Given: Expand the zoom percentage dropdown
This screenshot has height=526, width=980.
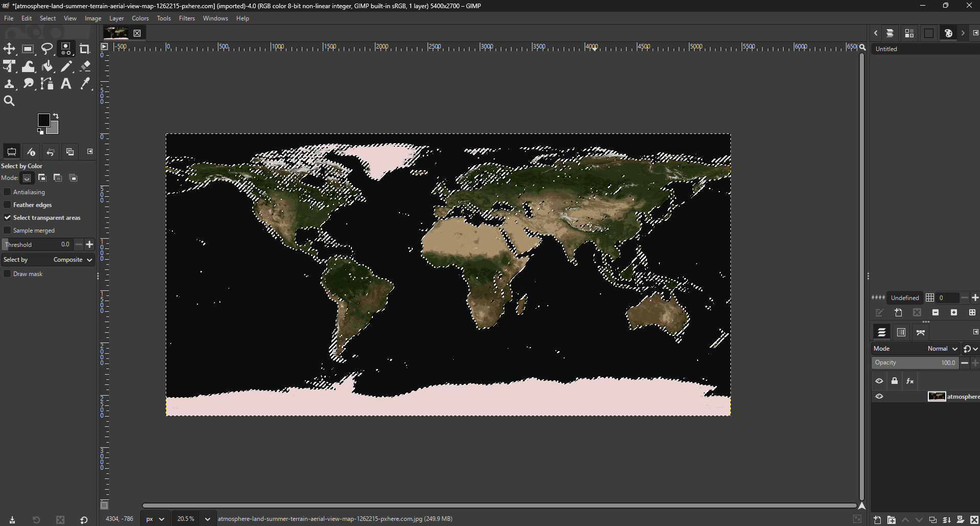Looking at the screenshot, I should (207, 519).
